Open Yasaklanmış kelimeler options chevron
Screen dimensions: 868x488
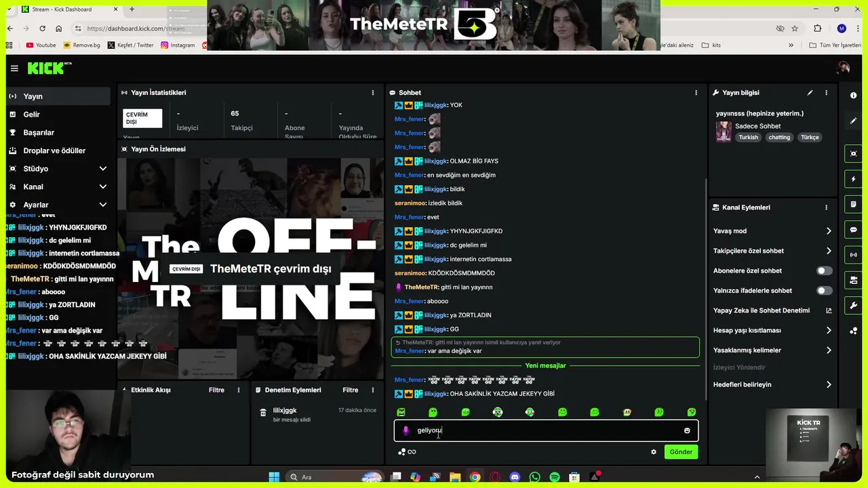point(829,350)
